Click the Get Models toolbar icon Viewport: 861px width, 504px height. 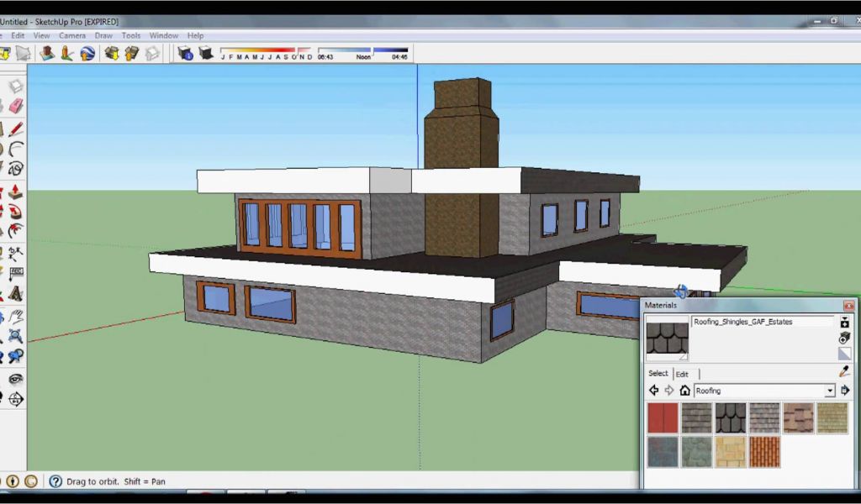pos(111,54)
